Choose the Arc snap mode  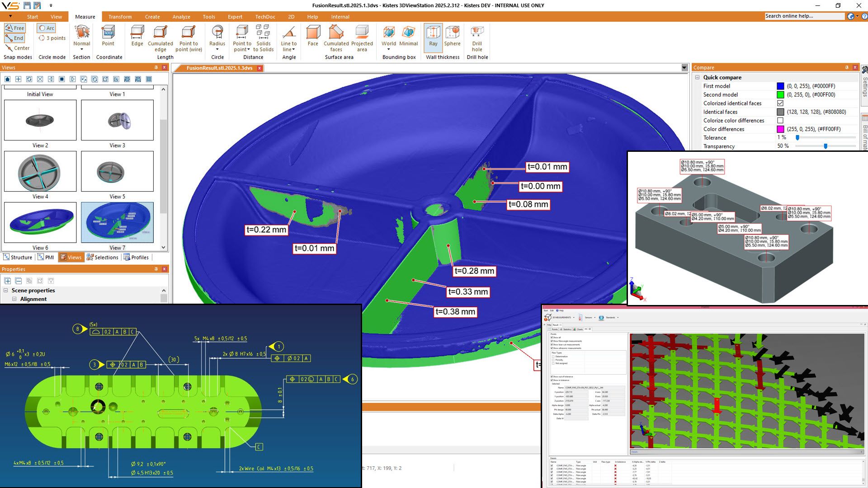[47, 28]
